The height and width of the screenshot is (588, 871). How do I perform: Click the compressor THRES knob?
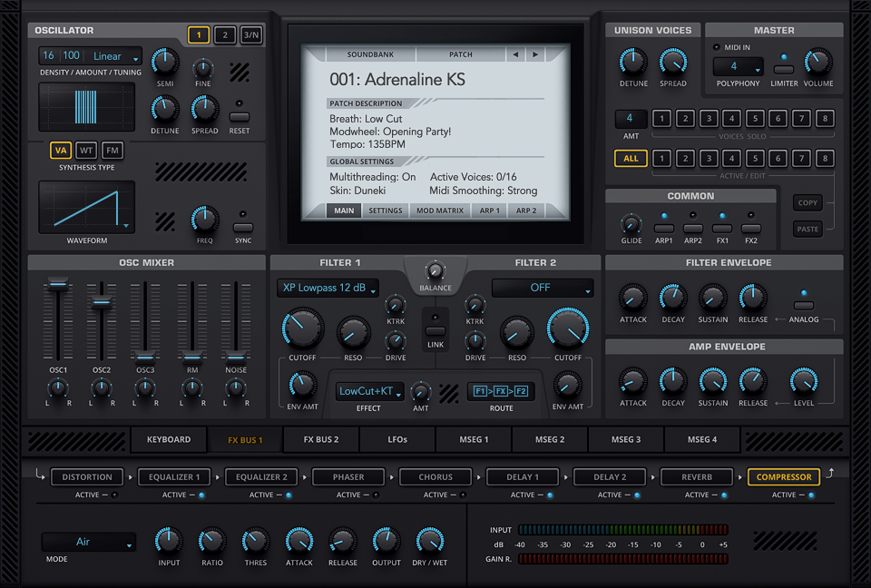(x=255, y=542)
